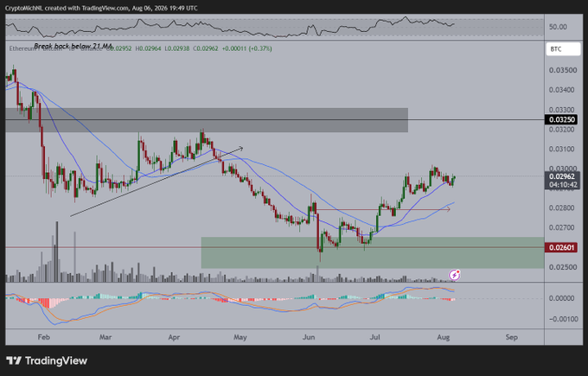Click the Mar label on the time axis
The width and height of the screenshot is (588, 376).
(105, 337)
